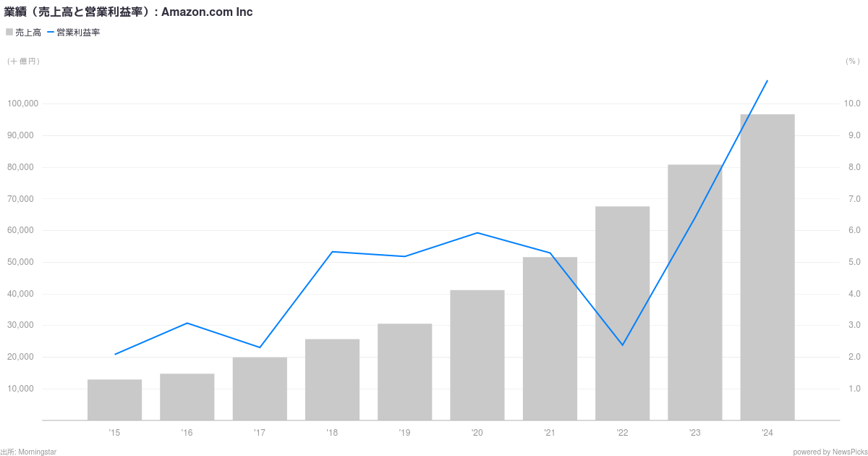The height and width of the screenshot is (456, 868).
Task: Click the gray 売上高 legend swatch
Action: coord(9,32)
